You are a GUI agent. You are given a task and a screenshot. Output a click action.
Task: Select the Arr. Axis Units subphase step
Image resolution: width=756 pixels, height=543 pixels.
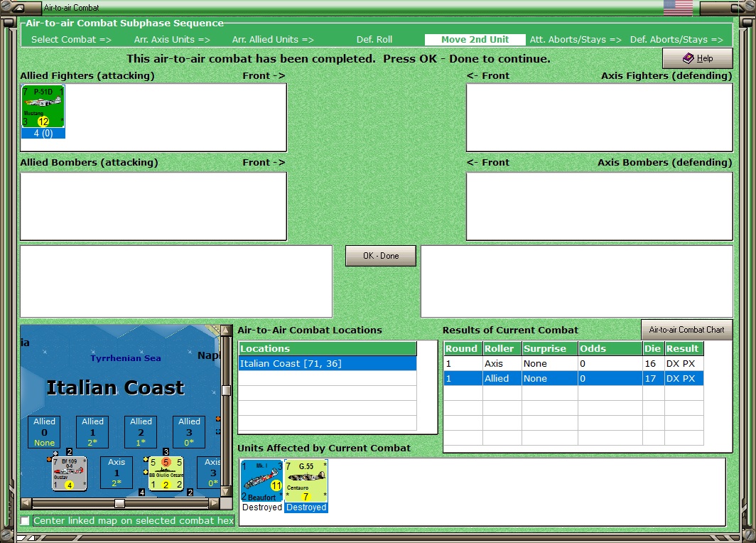click(x=172, y=40)
